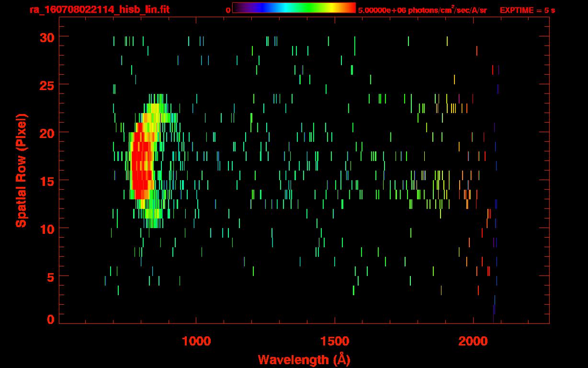
Task: Click the Wavelength (Å) axis title
Action: [304, 359]
